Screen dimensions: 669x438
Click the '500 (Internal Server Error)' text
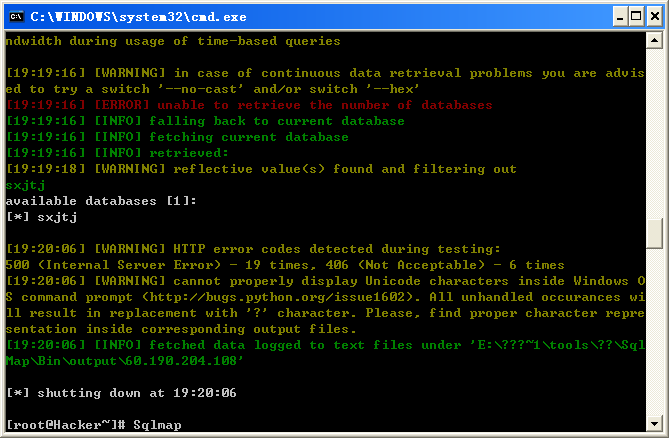point(113,265)
